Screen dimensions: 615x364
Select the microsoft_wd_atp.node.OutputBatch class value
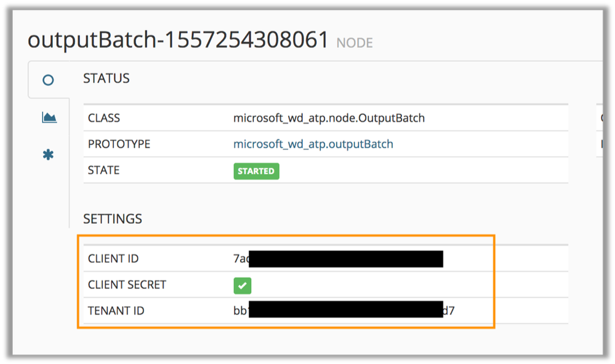329,118
